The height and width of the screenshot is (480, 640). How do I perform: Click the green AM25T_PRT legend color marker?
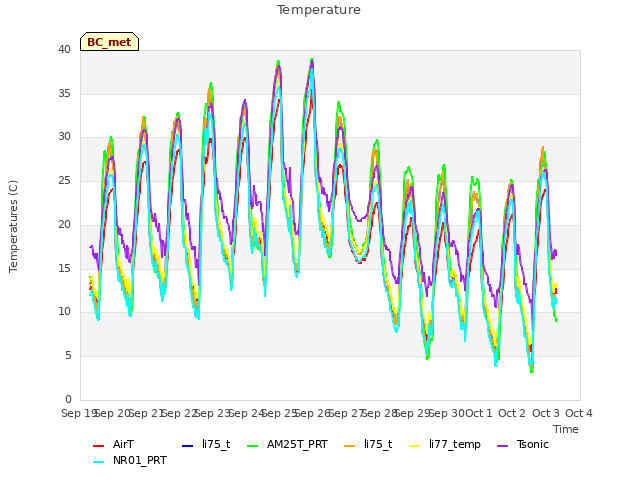point(253,446)
